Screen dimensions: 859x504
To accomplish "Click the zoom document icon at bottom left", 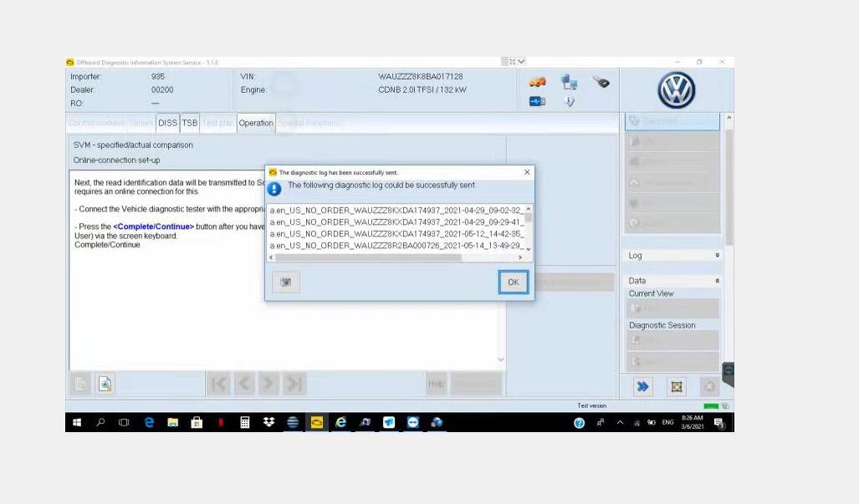I will click(x=105, y=384).
